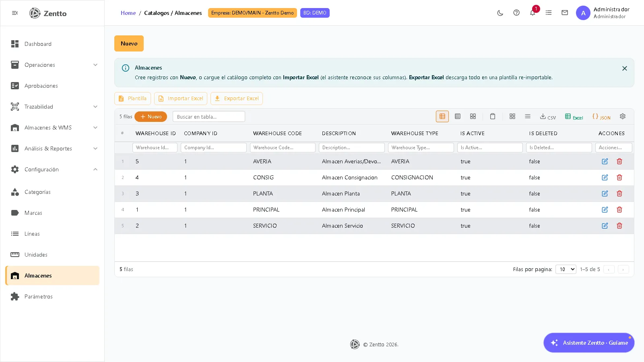This screenshot has height=362, width=644.
Task: Focus the Warehouse Id filter field
Action: point(155,148)
